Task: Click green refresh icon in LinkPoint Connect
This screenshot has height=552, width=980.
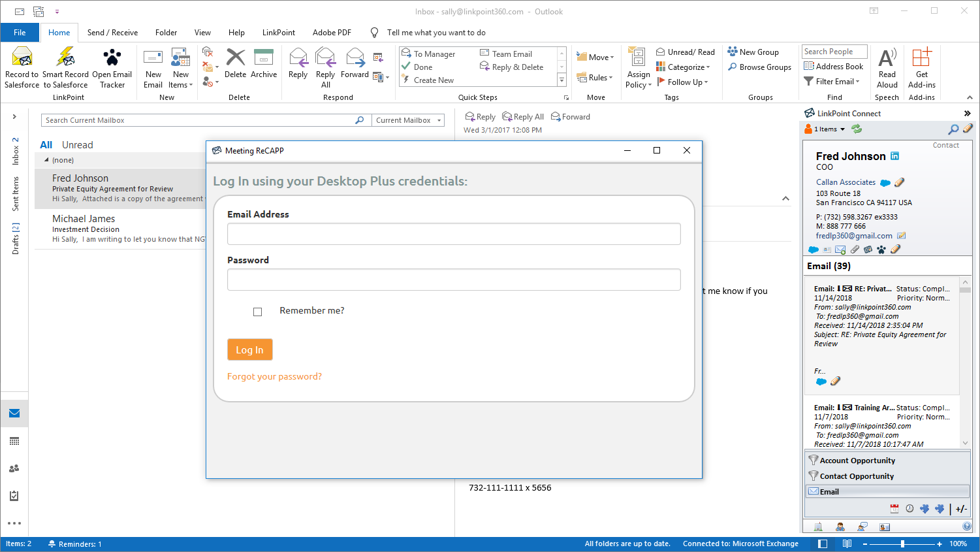Action: click(857, 129)
